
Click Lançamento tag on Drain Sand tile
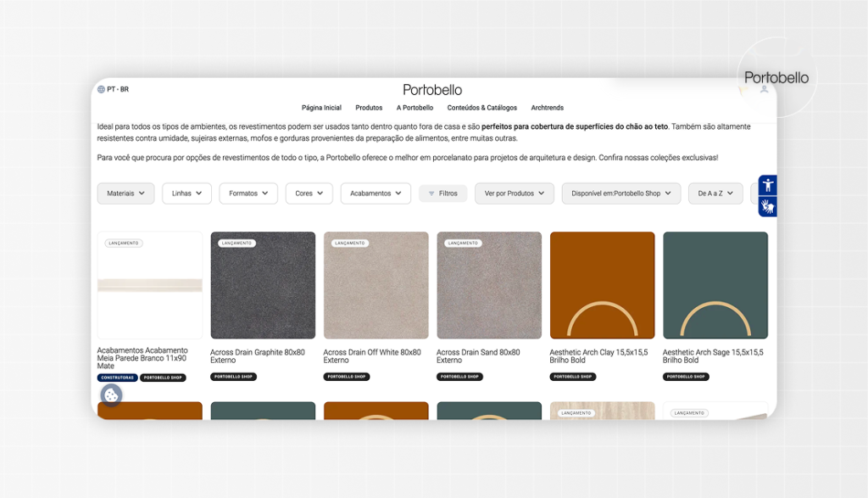tap(463, 243)
